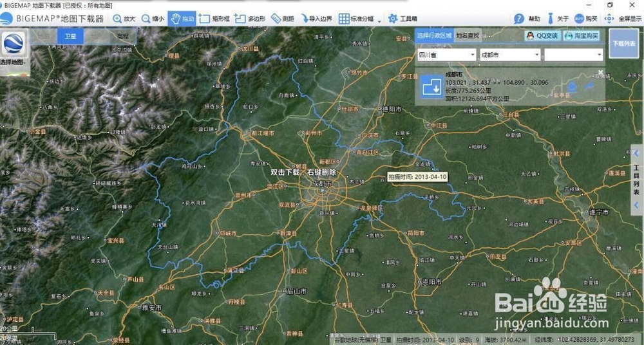Select the 拖动 hand pan tool
Image resolution: width=644 pixels, height=345 pixels.
[x=182, y=19]
